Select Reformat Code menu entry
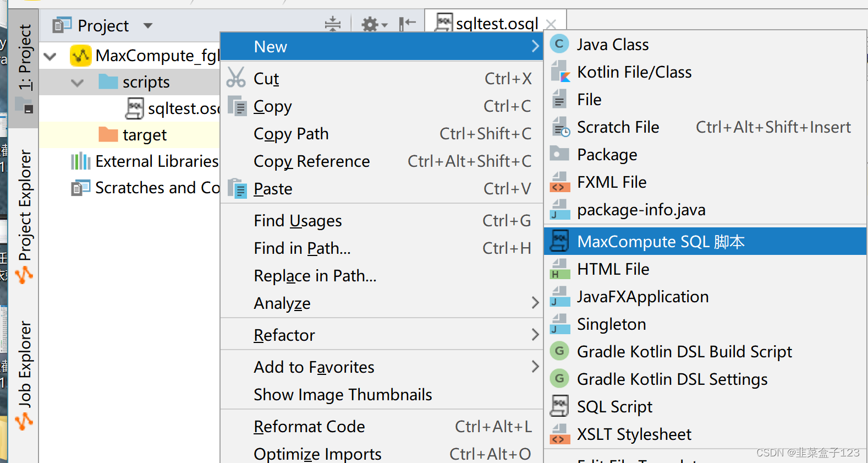The width and height of the screenshot is (868, 463). click(381, 427)
